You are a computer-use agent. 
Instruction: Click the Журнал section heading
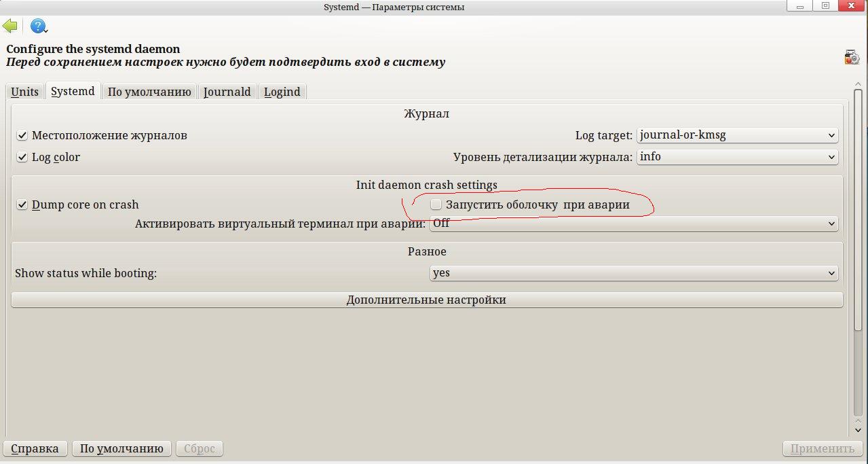pyautogui.click(x=426, y=113)
